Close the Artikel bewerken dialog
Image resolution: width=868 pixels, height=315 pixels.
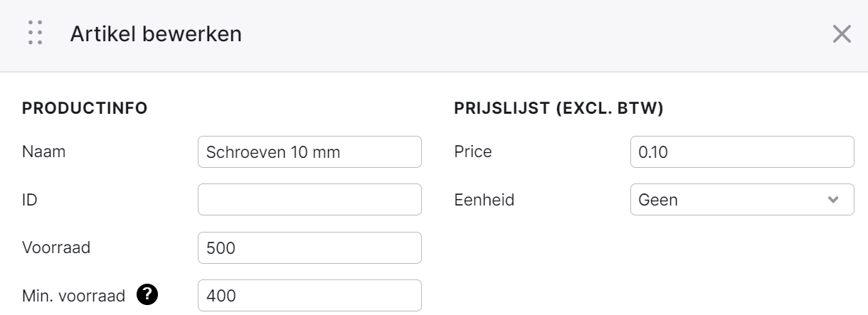(x=842, y=34)
